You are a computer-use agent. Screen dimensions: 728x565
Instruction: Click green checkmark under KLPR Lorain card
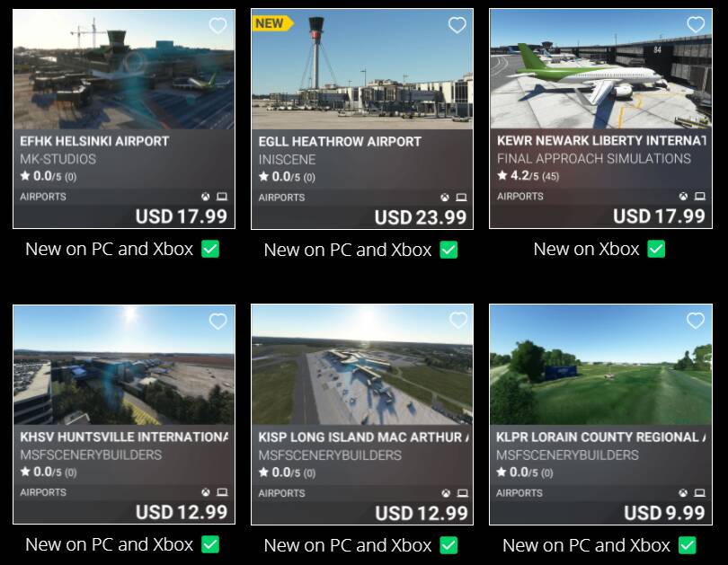tap(688, 545)
